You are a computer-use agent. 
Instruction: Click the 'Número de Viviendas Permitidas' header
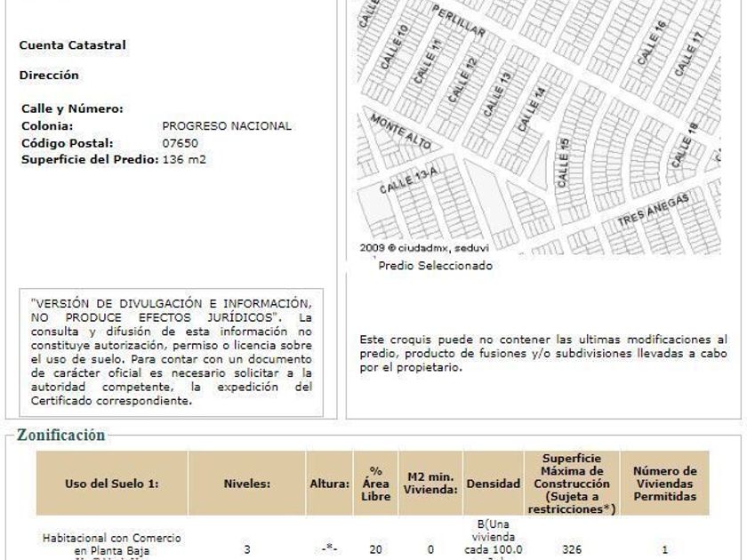(664, 484)
